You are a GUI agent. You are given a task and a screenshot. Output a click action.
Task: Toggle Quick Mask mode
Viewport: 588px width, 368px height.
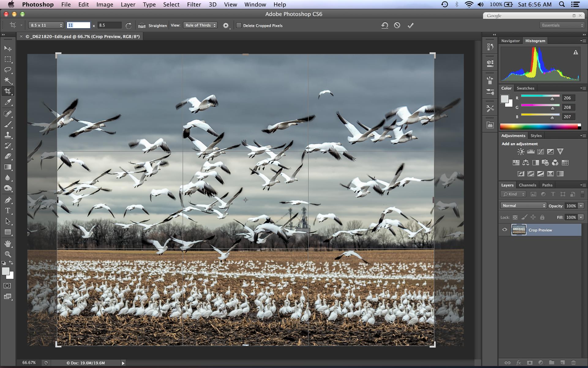[7, 286]
